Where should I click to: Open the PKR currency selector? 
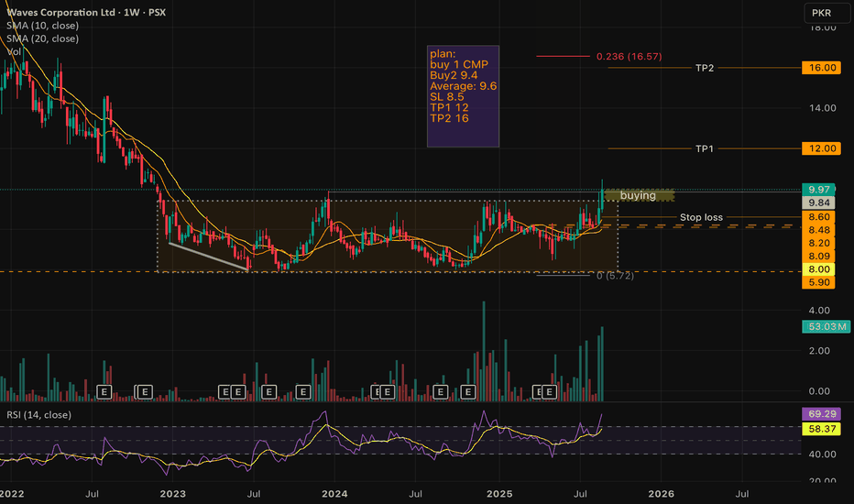point(827,13)
